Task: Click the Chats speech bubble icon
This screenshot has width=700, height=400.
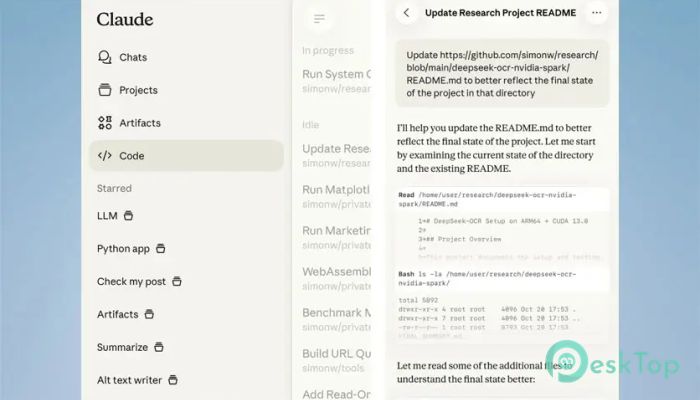Action: [x=105, y=57]
